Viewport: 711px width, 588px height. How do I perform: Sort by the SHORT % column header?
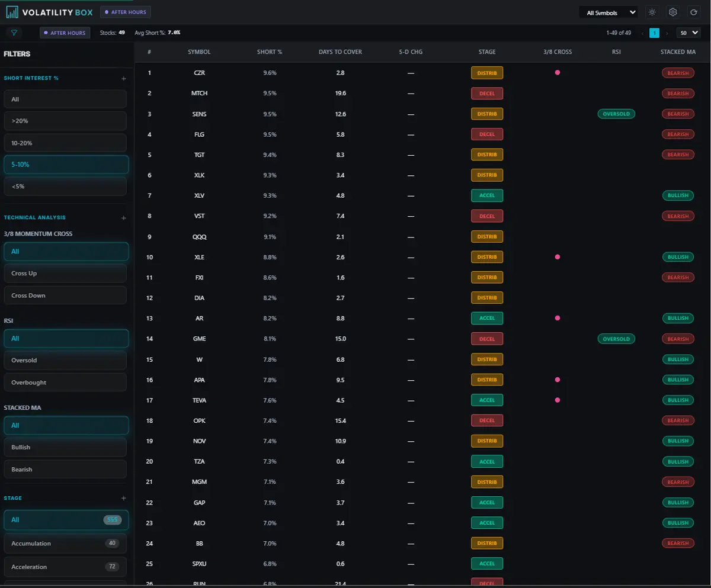(x=270, y=52)
